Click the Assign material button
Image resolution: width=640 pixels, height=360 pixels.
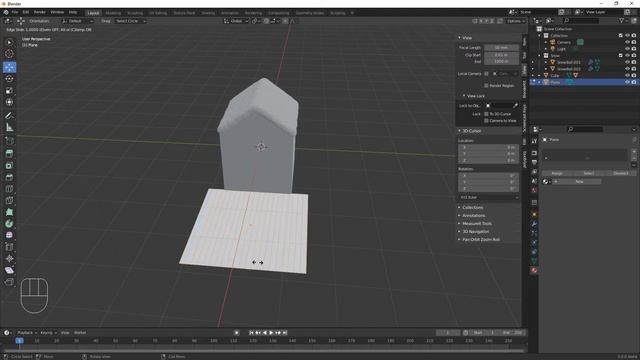tap(557, 173)
